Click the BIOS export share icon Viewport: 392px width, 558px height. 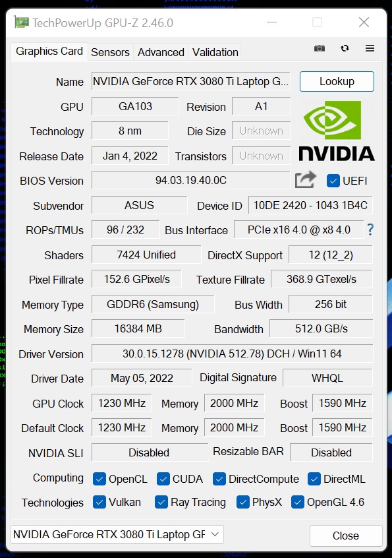305,179
